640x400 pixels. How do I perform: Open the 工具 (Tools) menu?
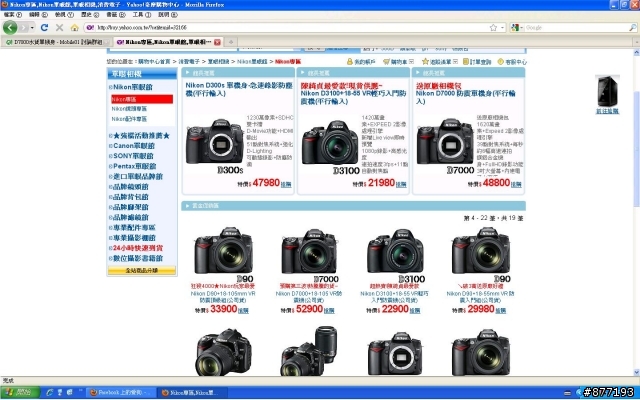point(142,15)
